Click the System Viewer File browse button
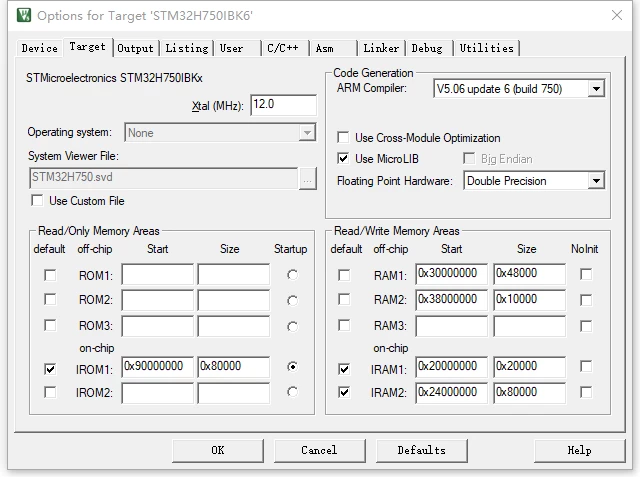 click(308, 178)
